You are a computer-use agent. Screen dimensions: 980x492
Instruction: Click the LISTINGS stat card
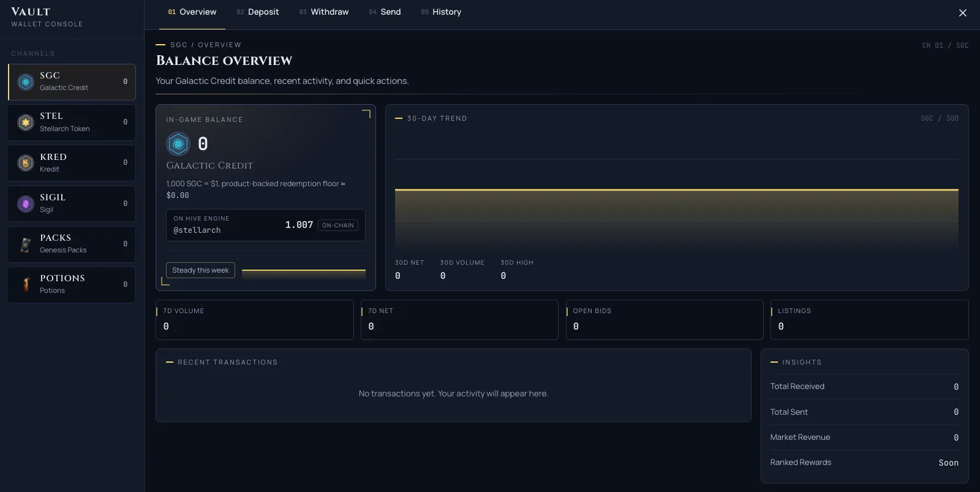[x=869, y=320]
